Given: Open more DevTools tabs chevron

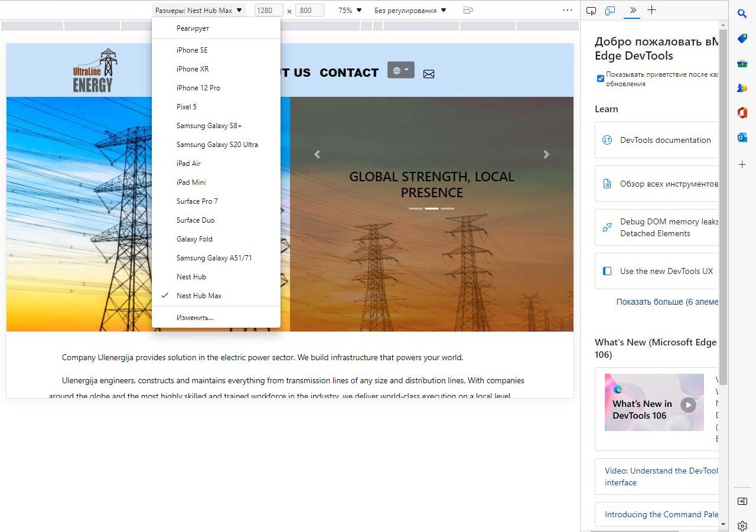Looking at the screenshot, I should point(633,10).
